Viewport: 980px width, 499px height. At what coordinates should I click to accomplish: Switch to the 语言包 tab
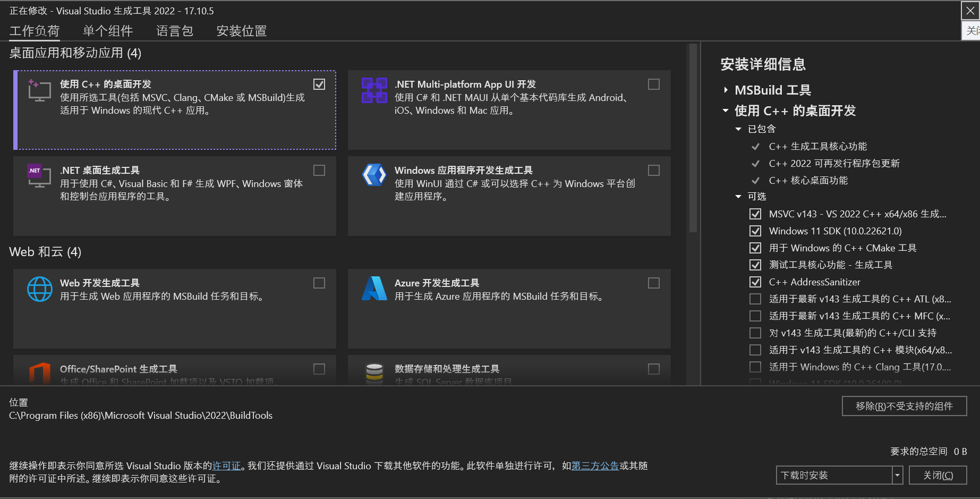(175, 31)
